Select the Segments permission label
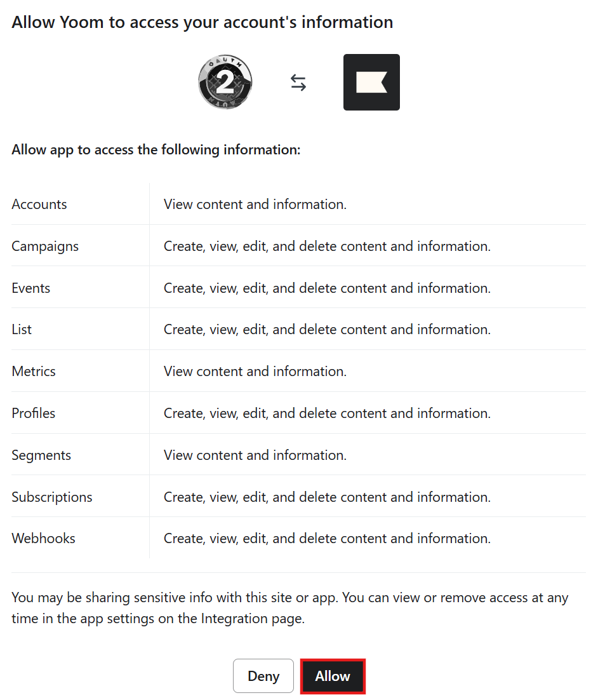The height and width of the screenshot is (700, 591). tap(41, 455)
